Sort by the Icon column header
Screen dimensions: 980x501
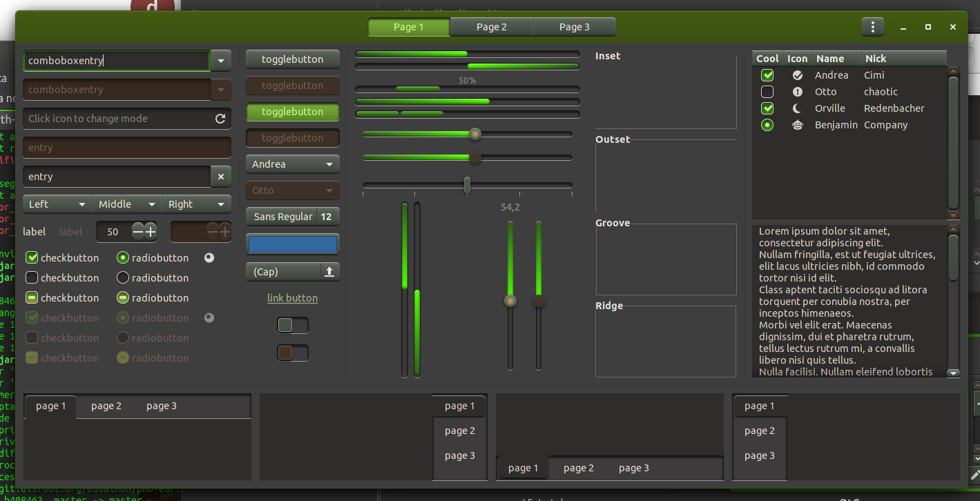[798, 59]
